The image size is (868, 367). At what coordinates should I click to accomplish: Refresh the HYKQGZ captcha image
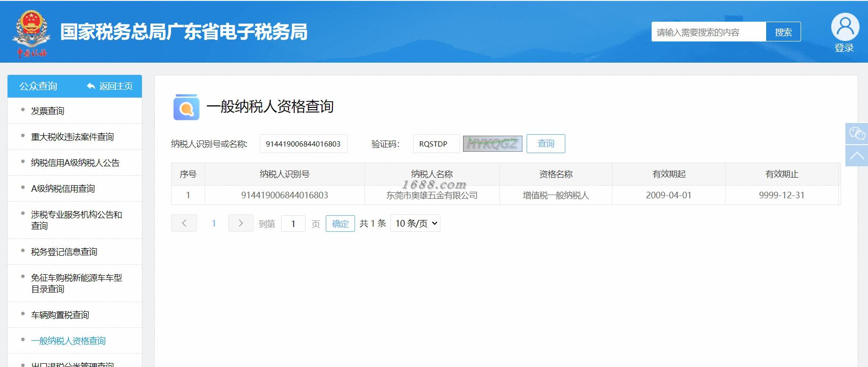click(x=493, y=144)
